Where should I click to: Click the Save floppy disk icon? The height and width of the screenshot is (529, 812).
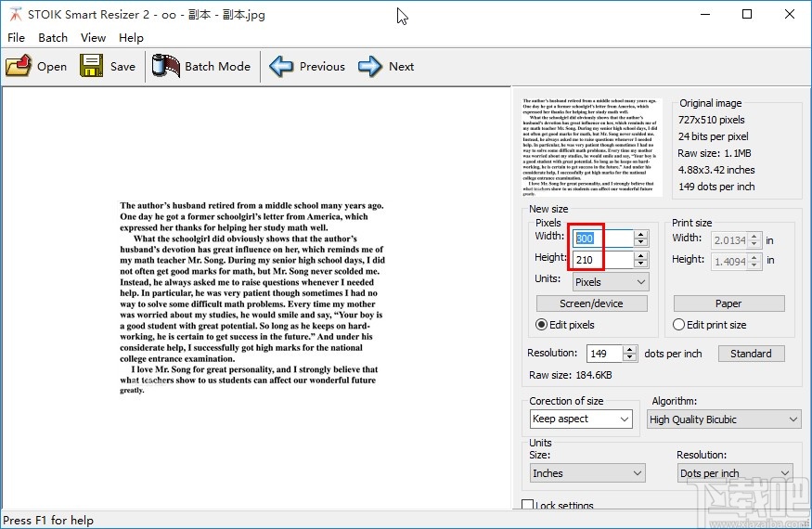tap(91, 66)
